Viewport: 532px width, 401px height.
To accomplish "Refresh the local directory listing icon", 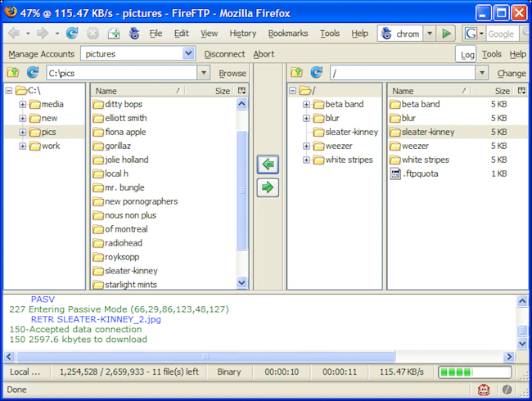I will pyautogui.click(x=33, y=73).
